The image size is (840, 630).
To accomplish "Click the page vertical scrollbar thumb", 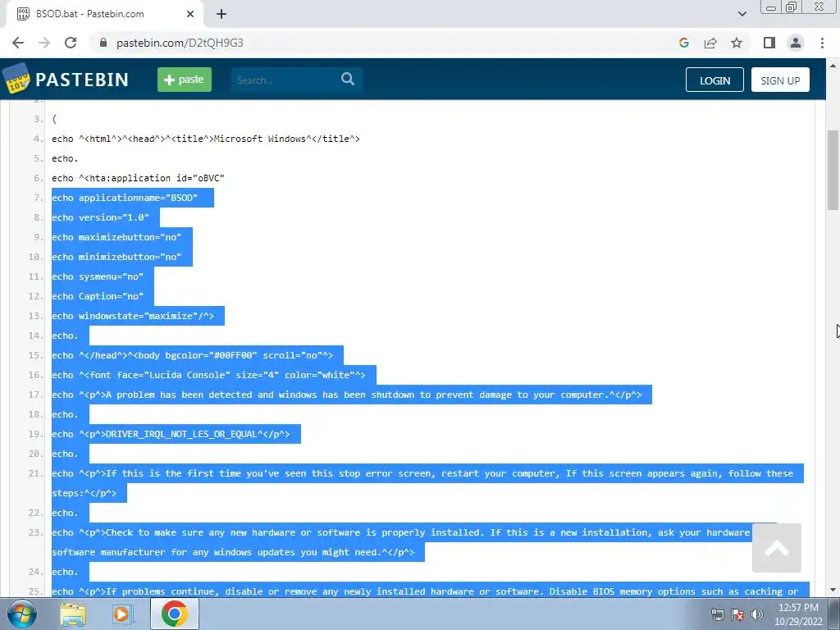I will point(833,170).
